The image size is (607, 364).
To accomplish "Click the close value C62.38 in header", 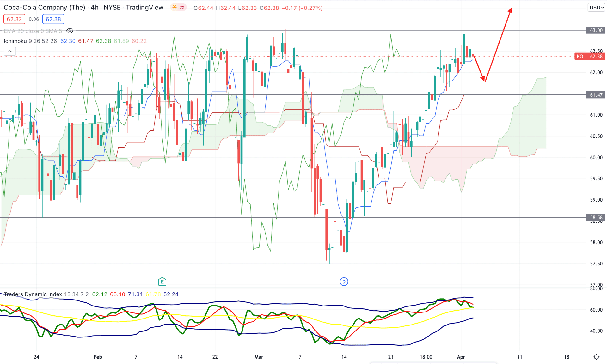I will click(269, 8).
